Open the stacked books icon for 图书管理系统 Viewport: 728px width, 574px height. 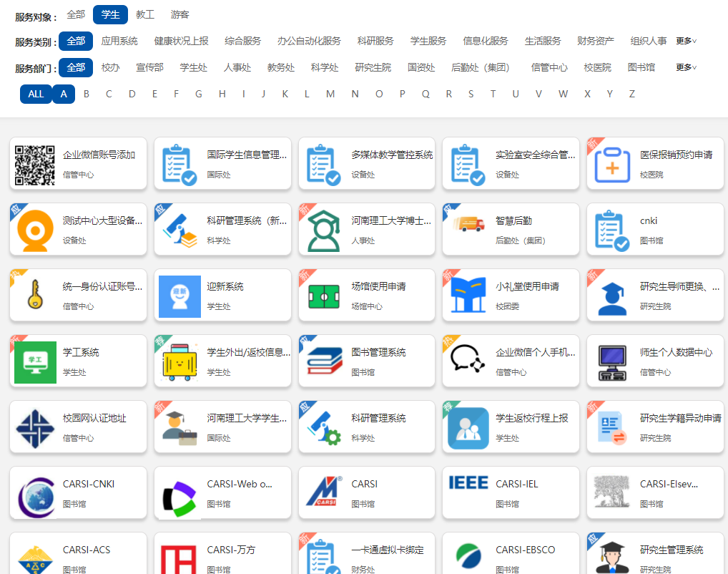click(325, 361)
